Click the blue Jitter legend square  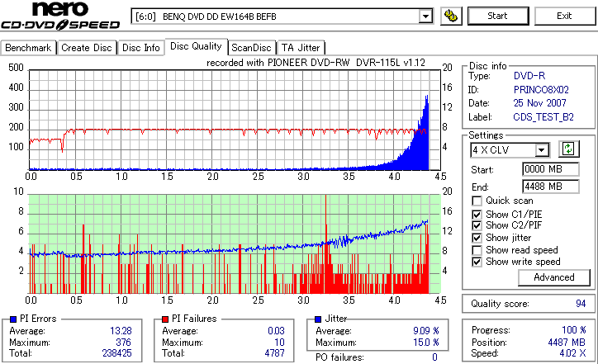click(x=318, y=319)
